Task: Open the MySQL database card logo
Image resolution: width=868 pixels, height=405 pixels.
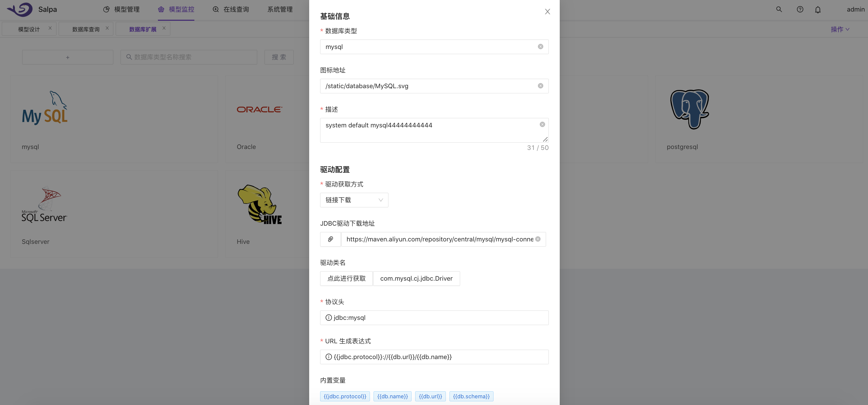Action: (45, 108)
